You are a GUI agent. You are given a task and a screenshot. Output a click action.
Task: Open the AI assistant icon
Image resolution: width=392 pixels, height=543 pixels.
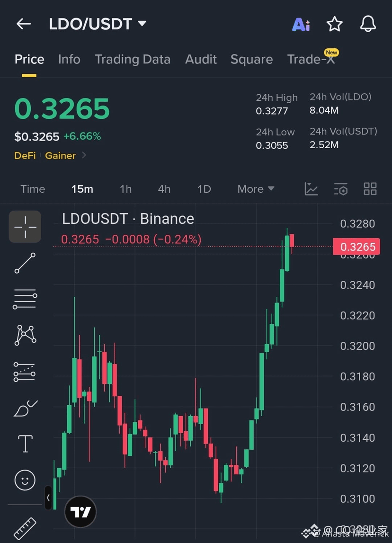tap(301, 25)
